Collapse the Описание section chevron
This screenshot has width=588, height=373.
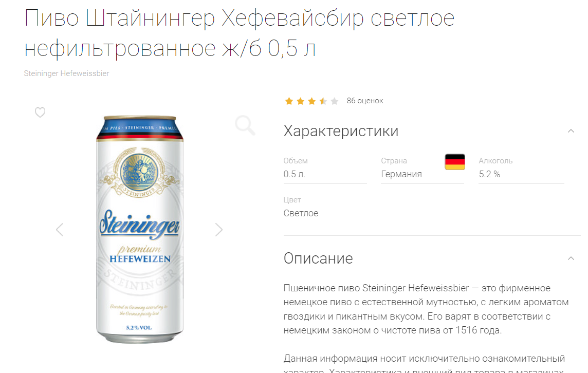pyautogui.click(x=571, y=258)
